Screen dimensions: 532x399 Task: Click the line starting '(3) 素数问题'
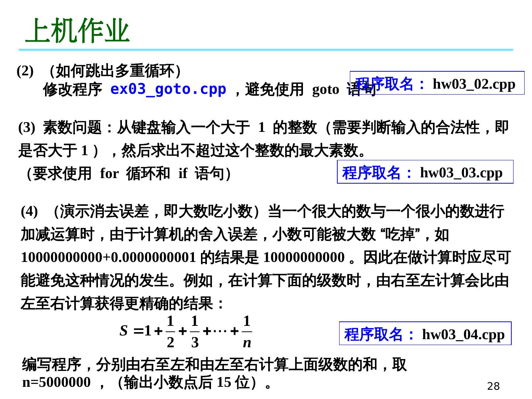[264, 127]
